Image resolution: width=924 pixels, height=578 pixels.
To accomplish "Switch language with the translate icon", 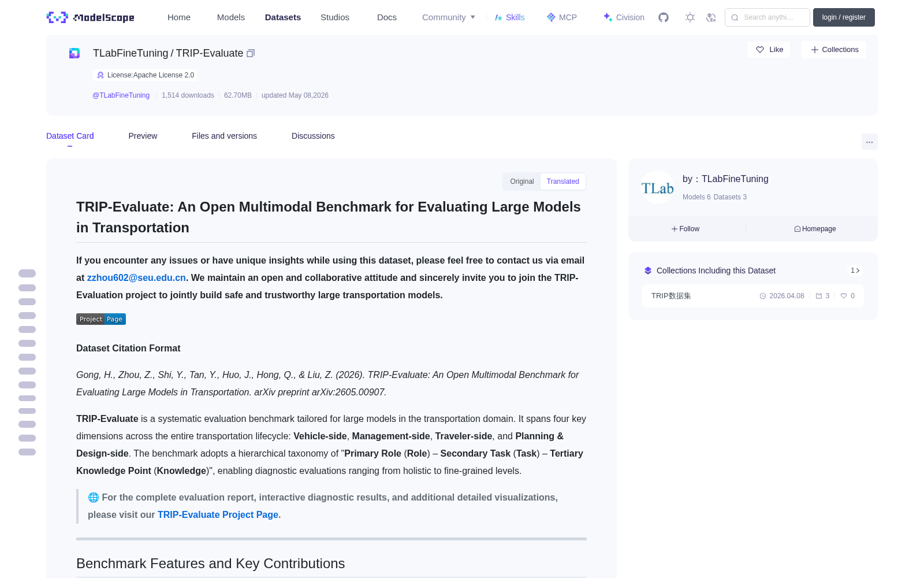I will (x=711, y=17).
